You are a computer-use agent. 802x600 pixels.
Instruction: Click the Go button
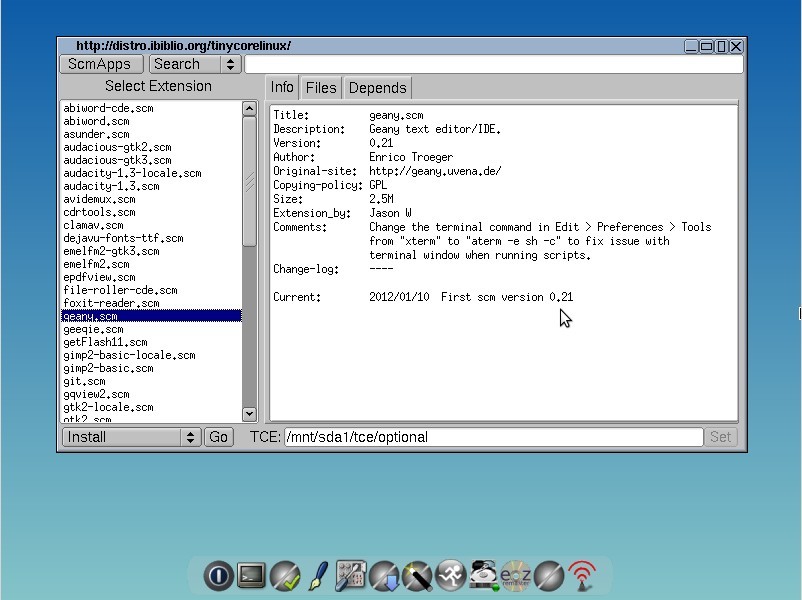(218, 437)
